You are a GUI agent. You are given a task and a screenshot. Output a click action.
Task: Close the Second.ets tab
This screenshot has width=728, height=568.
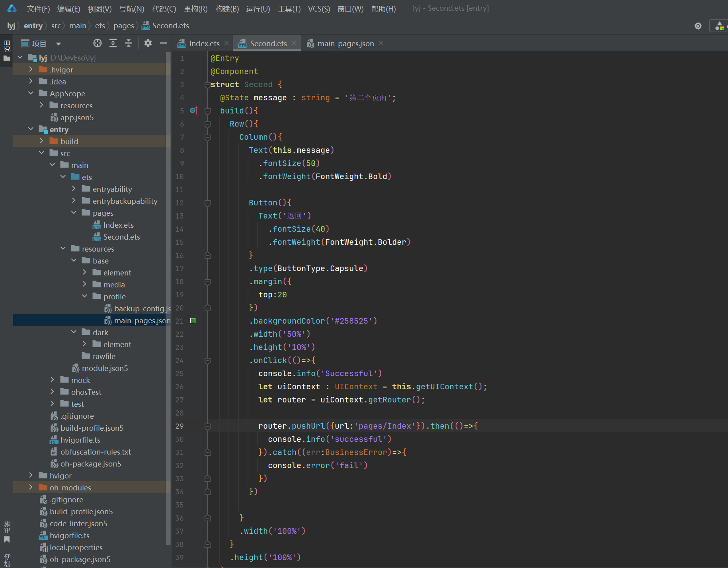[x=294, y=43]
